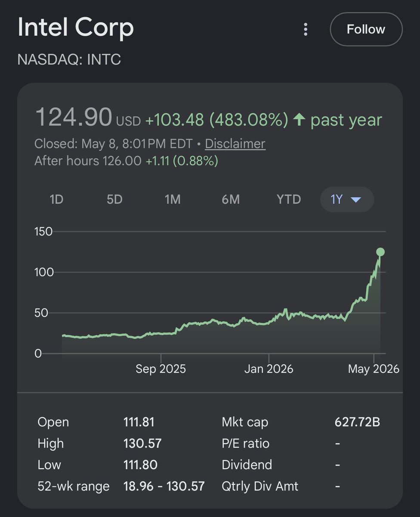This screenshot has height=517, width=420.
Task: Switch chart to 6M range
Action: click(231, 199)
